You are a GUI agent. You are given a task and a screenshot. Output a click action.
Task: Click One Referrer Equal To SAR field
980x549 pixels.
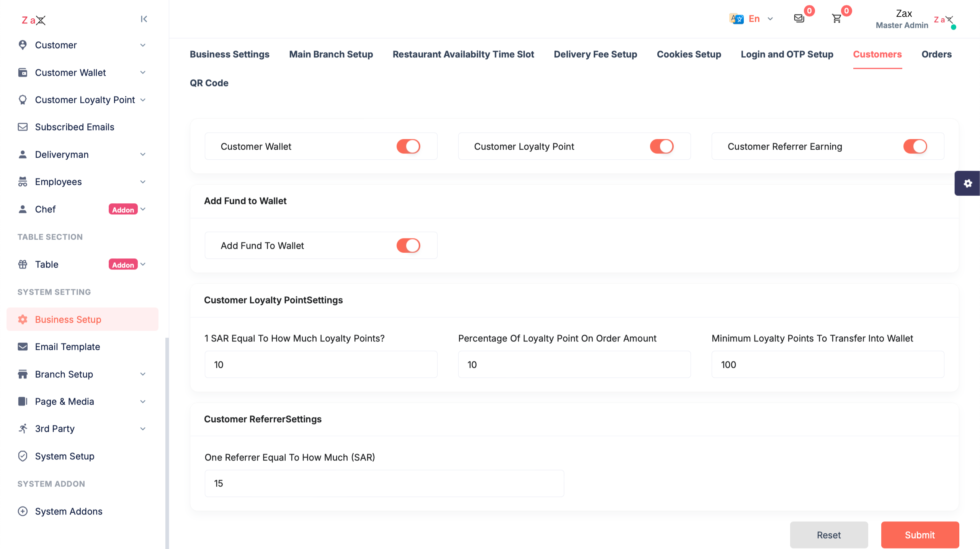tap(384, 484)
